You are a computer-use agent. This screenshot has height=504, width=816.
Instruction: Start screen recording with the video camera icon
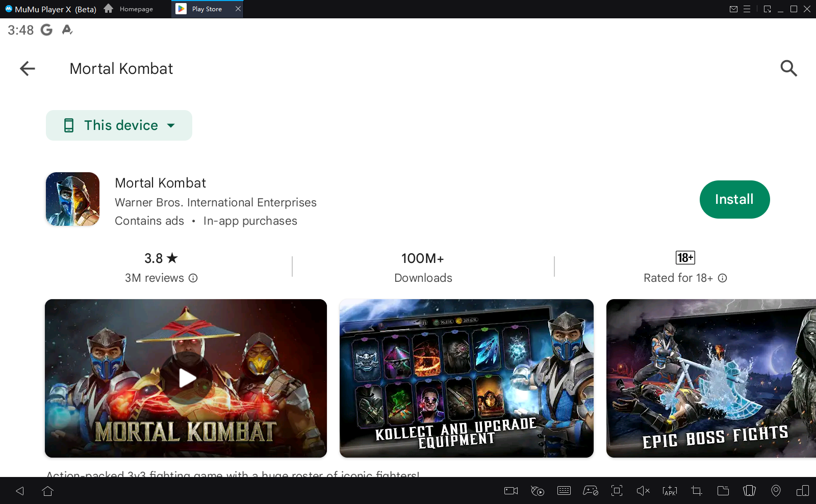point(511,491)
